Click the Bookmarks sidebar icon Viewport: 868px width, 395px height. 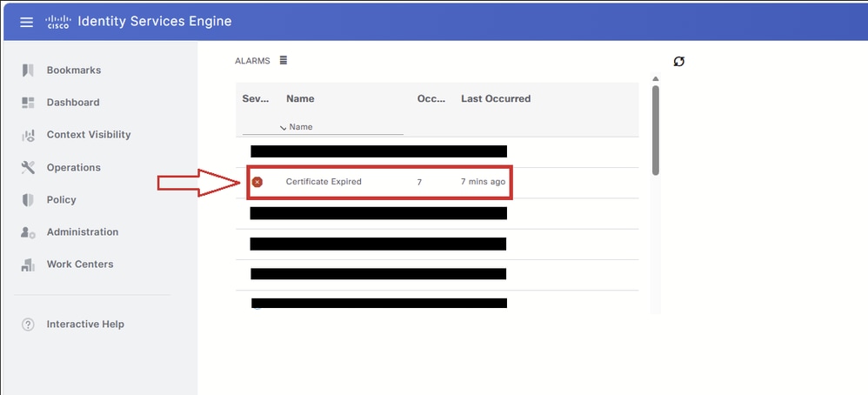(28, 70)
